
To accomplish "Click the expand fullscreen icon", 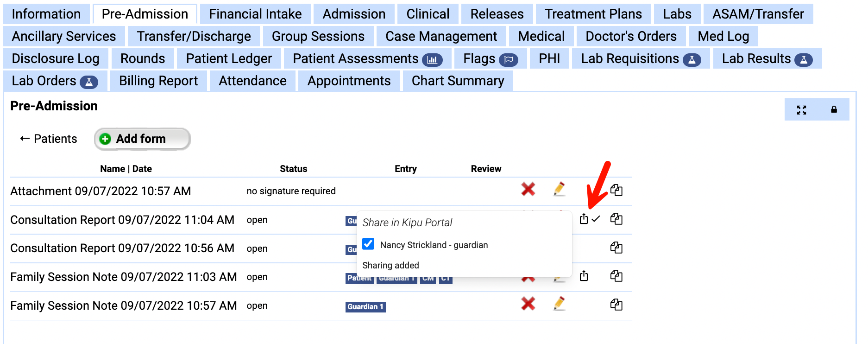I will tap(801, 110).
